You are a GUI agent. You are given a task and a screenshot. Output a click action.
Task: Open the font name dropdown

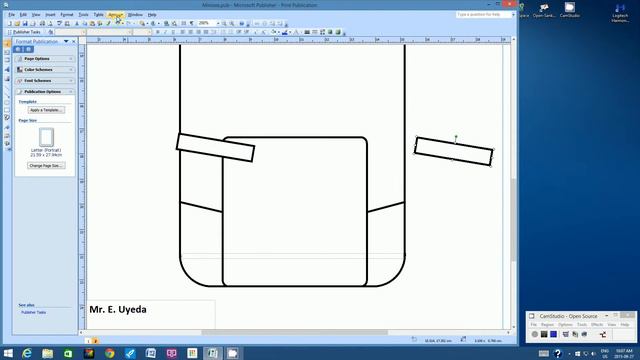130,32
